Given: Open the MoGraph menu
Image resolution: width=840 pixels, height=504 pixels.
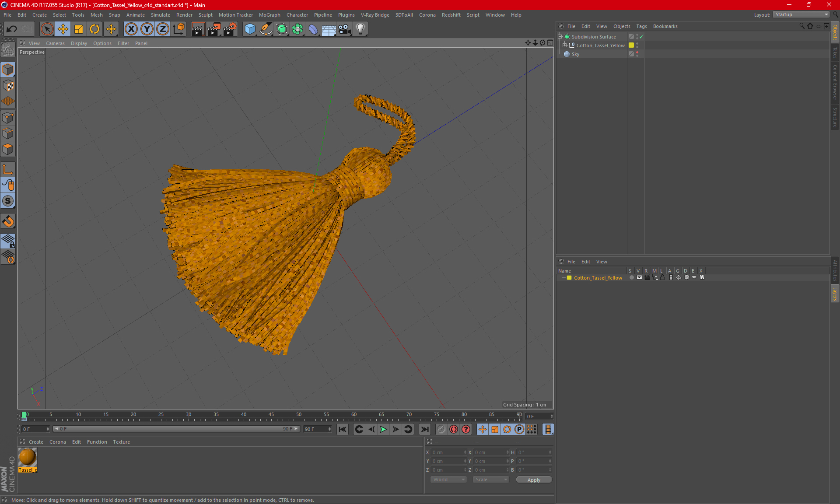Looking at the screenshot, I should pyautogui.click(x=269, y=15).
